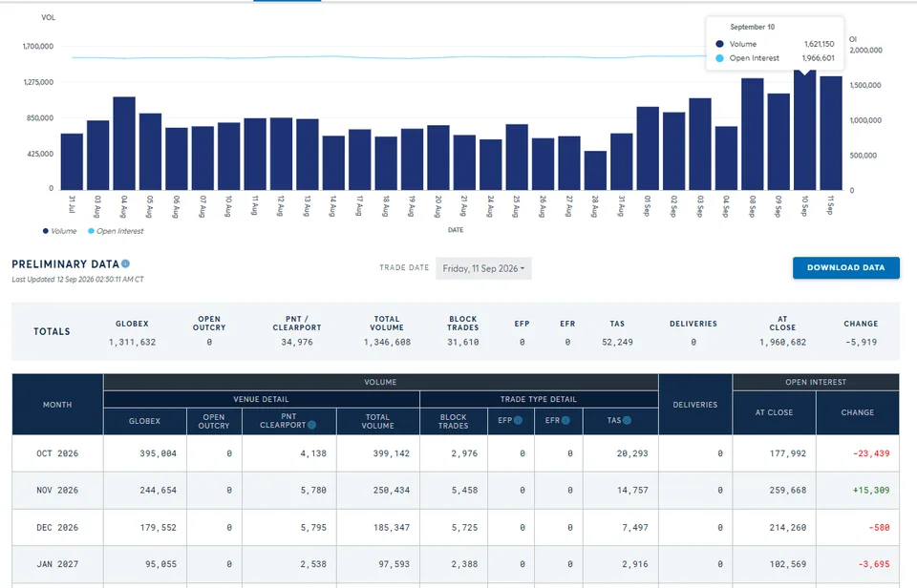
Task: Click the VENUE DETAIL group header
Action: [261, 399]
